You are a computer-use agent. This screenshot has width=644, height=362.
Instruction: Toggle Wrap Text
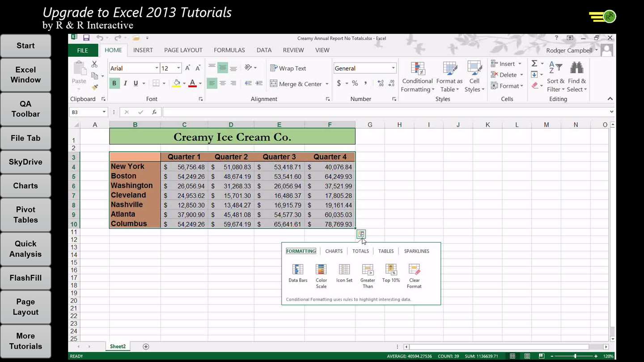coord(288,68)
